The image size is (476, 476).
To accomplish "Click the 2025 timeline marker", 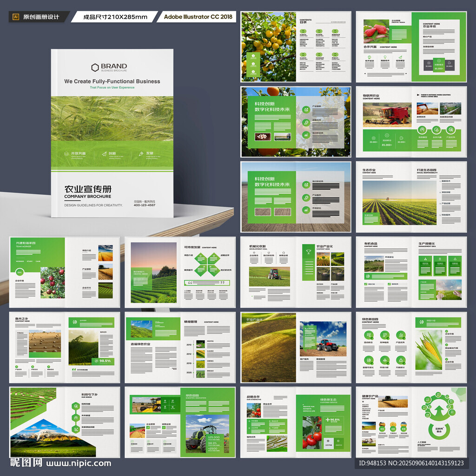I will pyautogui.click(x=189, y=372).
